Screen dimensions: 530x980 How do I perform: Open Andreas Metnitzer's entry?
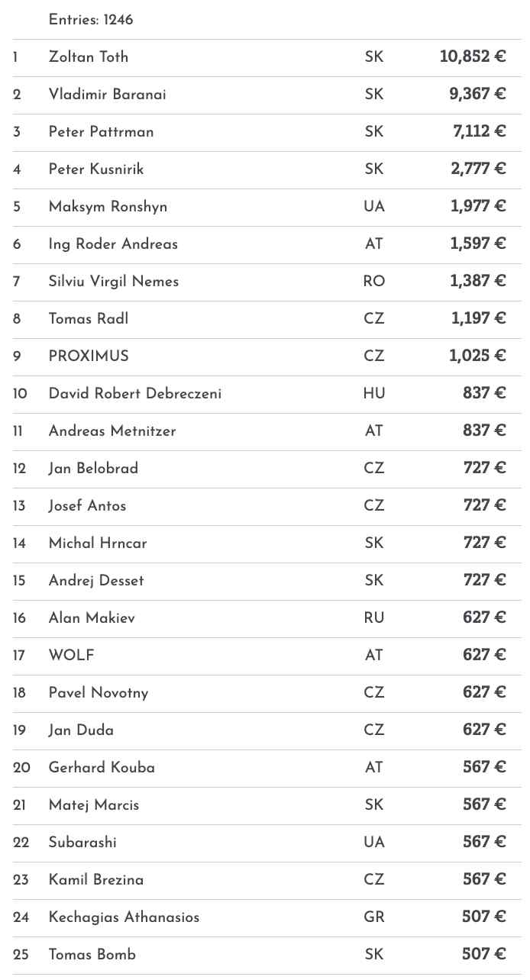pyautogui.click(x=112, y=431)
